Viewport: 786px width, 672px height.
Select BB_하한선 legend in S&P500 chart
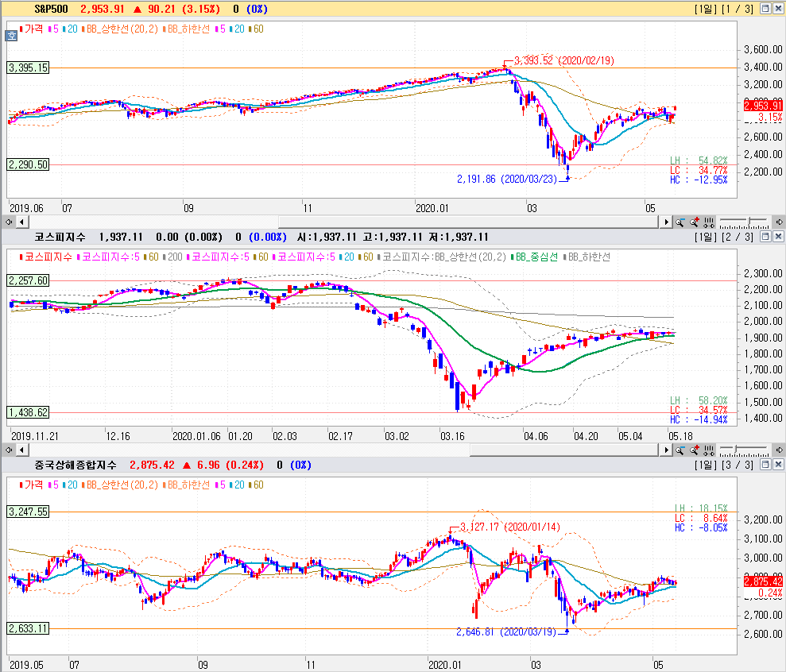pos(187,29)
